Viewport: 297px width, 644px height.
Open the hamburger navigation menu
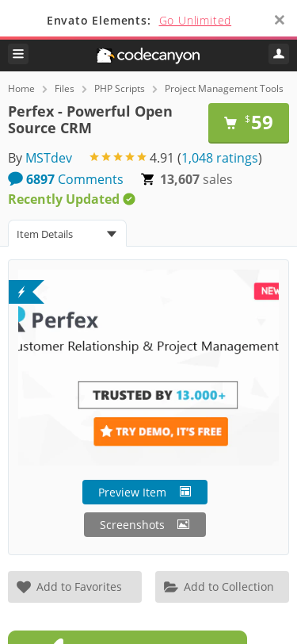pos(18,54)
